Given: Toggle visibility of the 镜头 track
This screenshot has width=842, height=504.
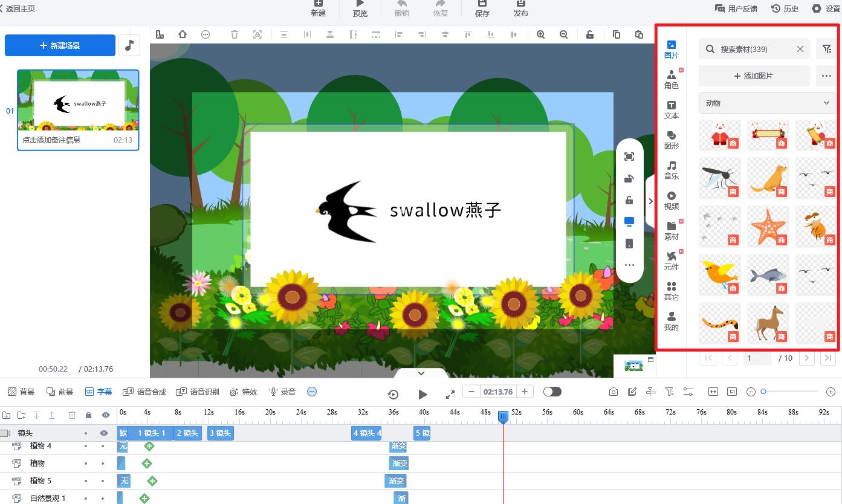Looking at the screenshot, I should pyautogui.click(x=103, y=433).
